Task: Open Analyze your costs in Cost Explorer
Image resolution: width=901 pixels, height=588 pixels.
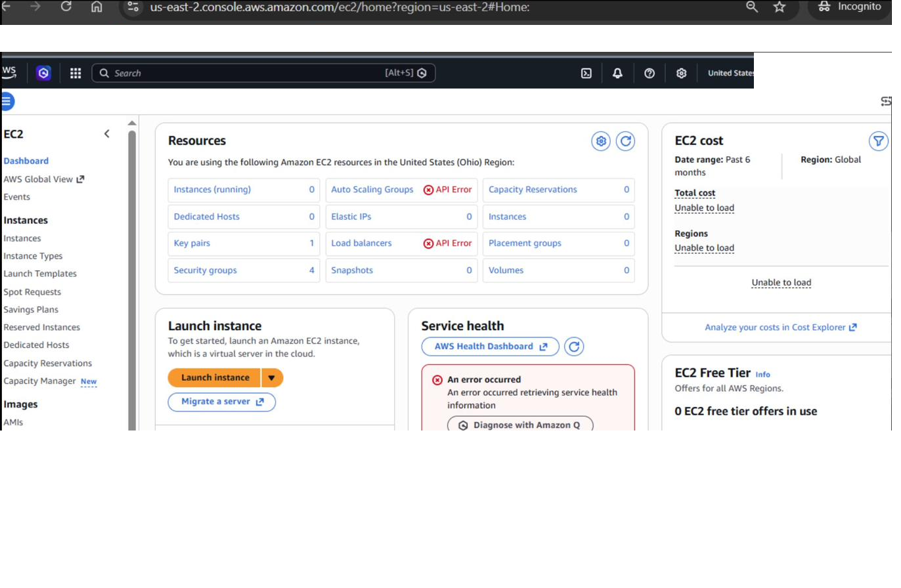Action: pyautogui.click(x=781, y=327)
